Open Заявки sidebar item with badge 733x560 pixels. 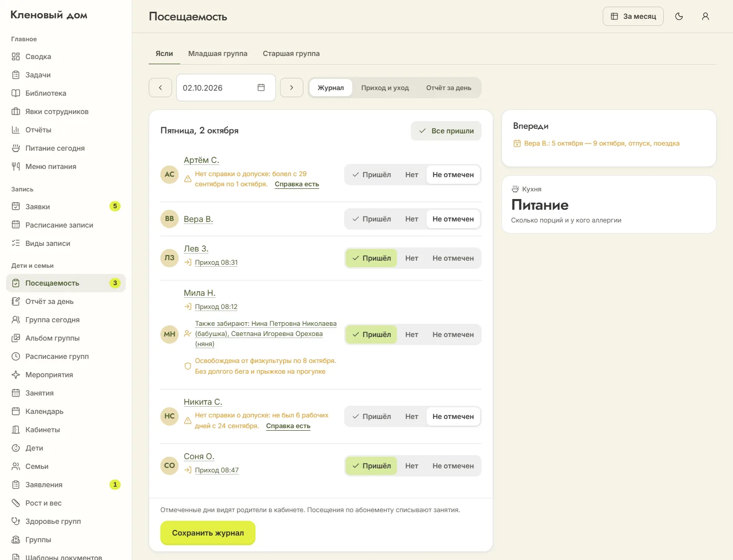(66, 207)
